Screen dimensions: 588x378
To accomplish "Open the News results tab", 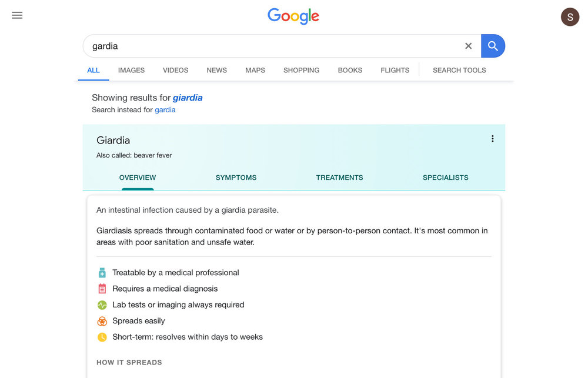I will 216,70.
